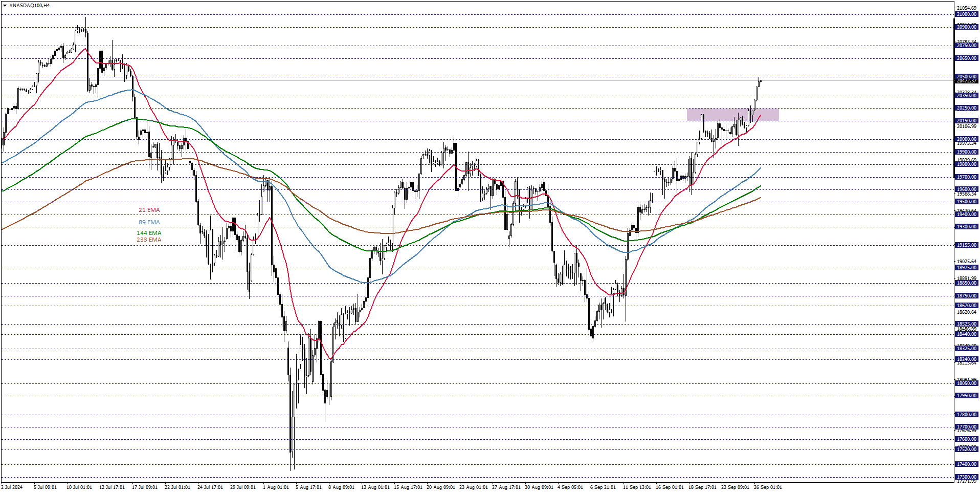Click the 17950.00 price level label
This screenshot has width=980, height=493.
point(967,396)
